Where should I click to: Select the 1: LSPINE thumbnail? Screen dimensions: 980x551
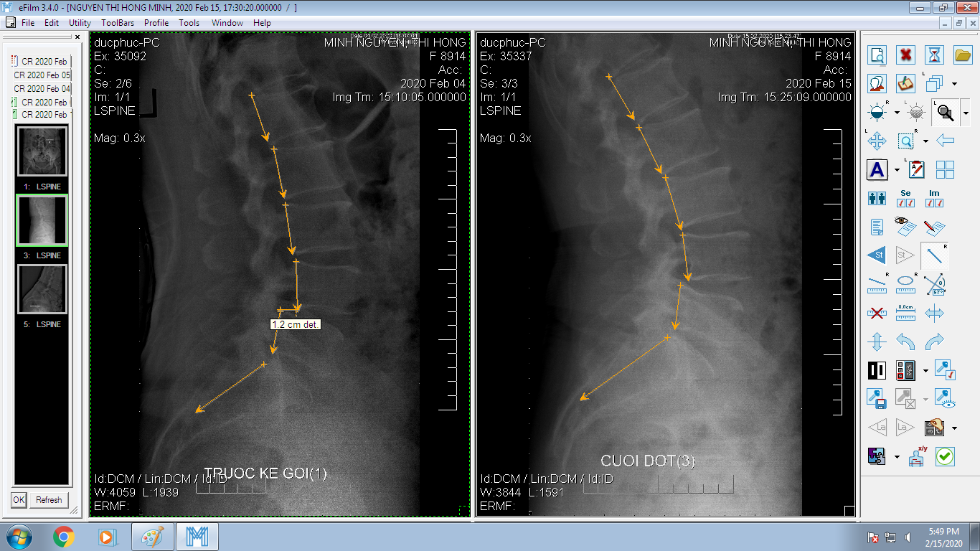42,151
